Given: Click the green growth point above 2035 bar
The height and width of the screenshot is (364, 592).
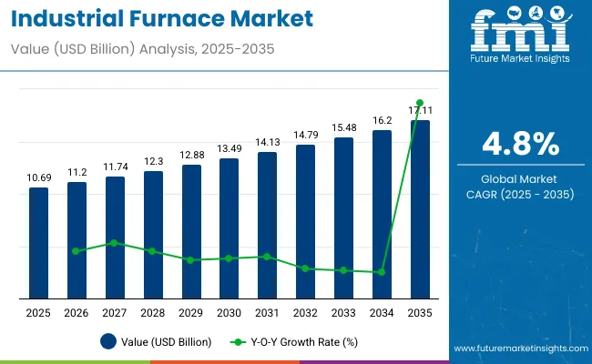Looking at the screenshot, I should (x=420, y=103).
